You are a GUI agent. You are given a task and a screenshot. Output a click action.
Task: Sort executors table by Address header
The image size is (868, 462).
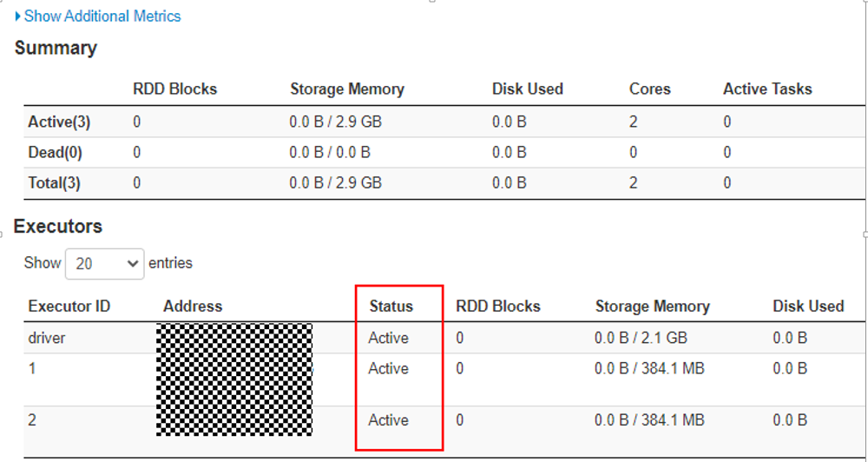(193, 307)
